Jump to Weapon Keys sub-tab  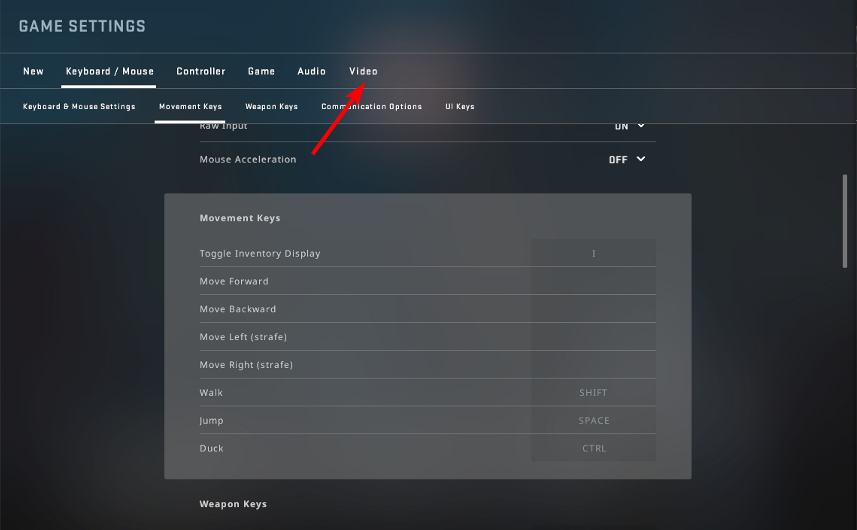(x=272, y=107)
